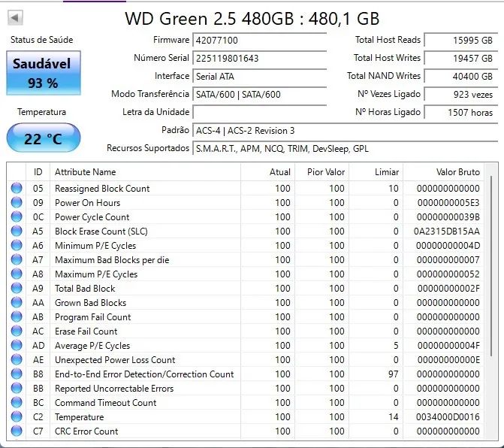Click the Modo Transferência field SATA/600

click(x=260, y=94)
